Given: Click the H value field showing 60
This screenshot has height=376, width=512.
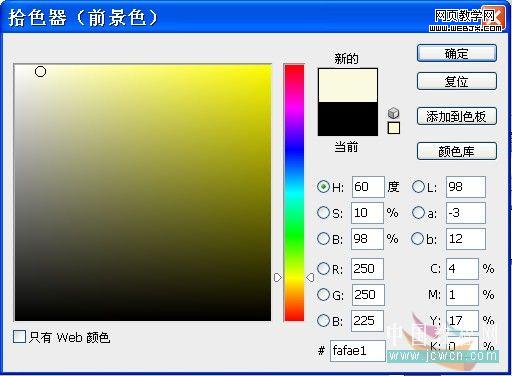Looking at the screenshot, I should click(368, 187).
